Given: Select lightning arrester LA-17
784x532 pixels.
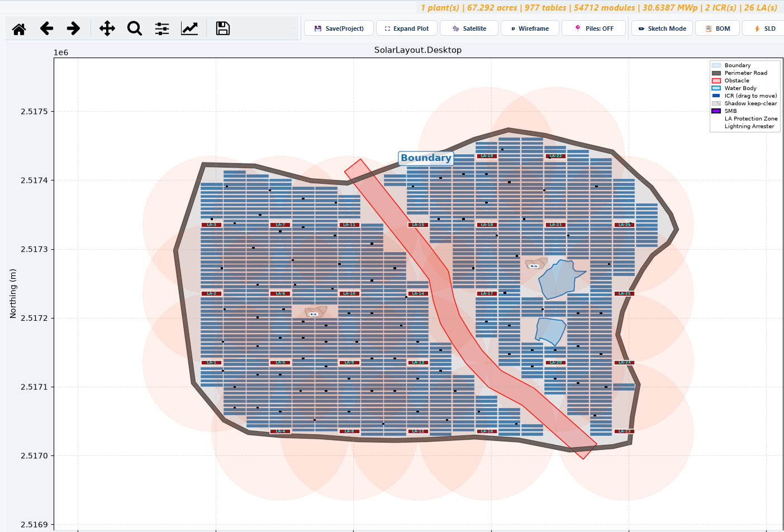Looking at the screenshot, I should coord(487,293).
